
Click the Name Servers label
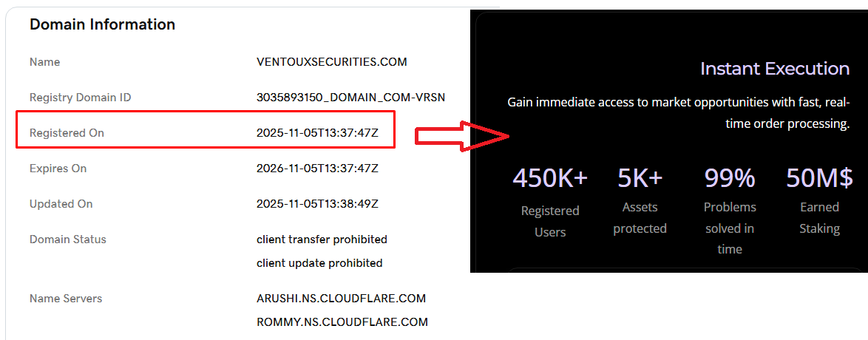(x=66, y=299)
